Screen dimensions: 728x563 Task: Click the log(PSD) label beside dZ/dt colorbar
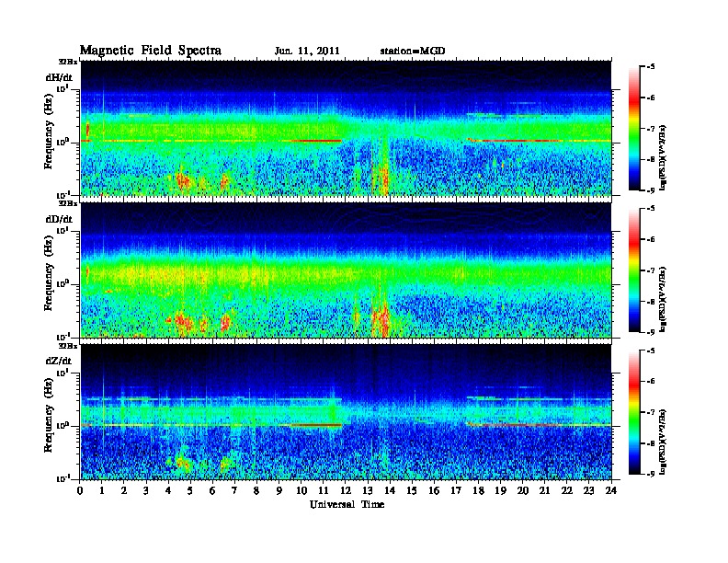click(x=663, y=442)
